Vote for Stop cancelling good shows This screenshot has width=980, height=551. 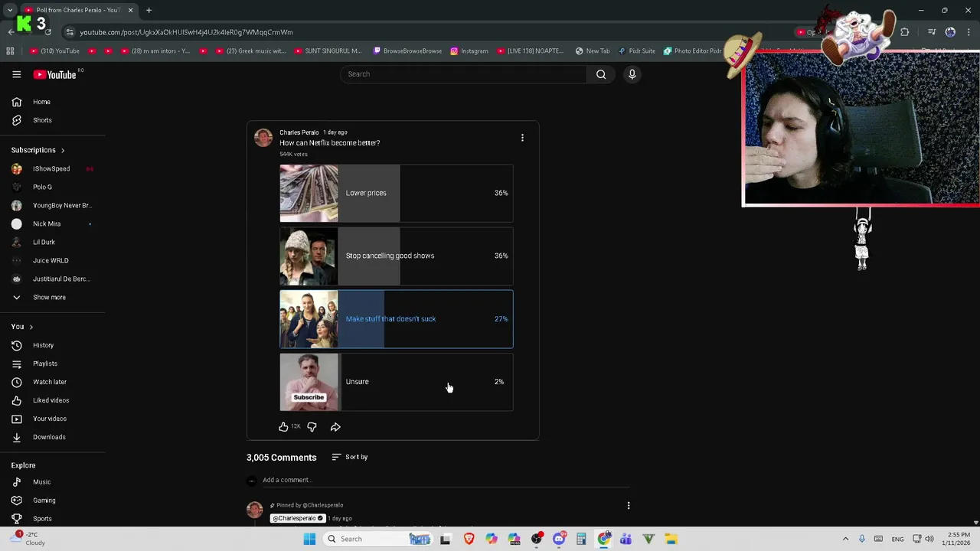click(x=396, y=256)
